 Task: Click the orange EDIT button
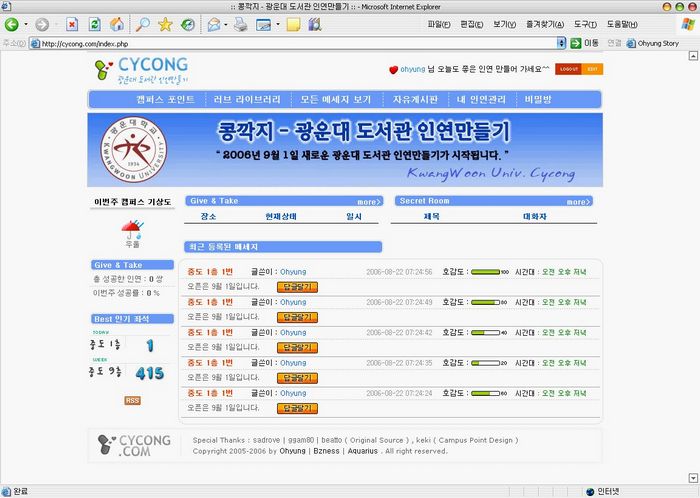point(592,69)
